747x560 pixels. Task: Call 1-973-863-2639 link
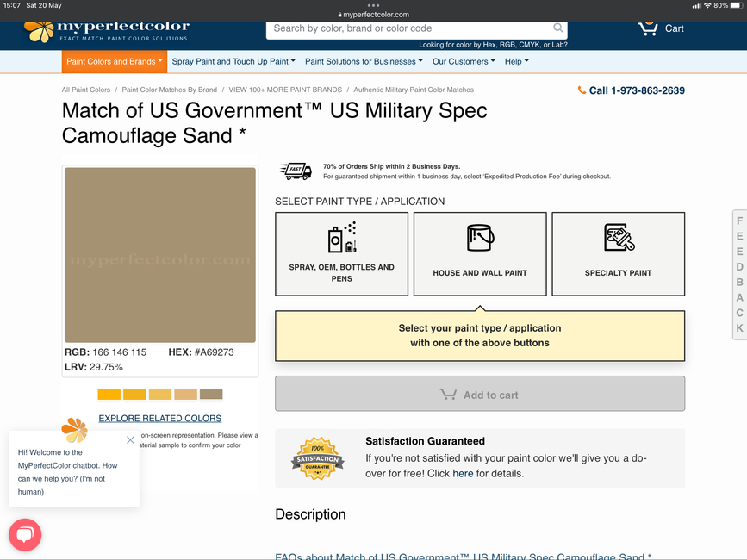[637, 90]
